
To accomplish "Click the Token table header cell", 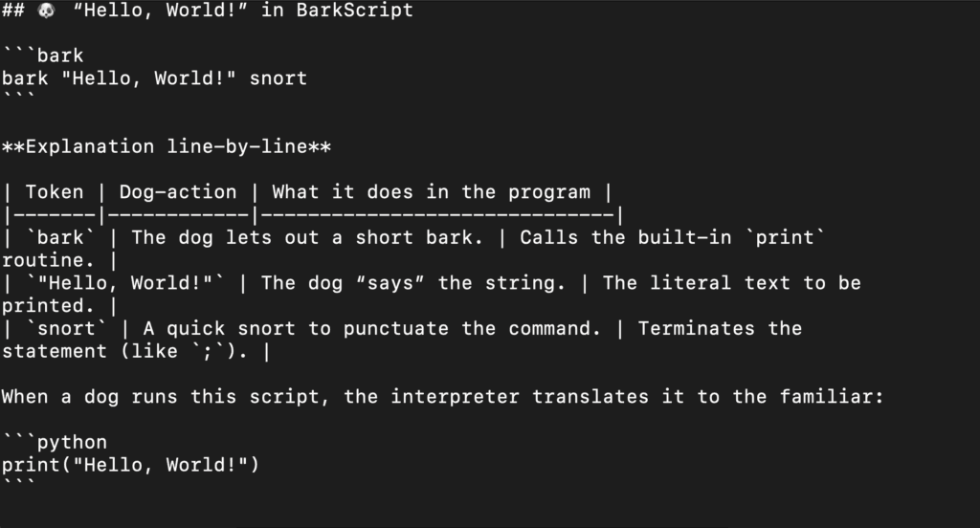I will [x=55, y=192].
